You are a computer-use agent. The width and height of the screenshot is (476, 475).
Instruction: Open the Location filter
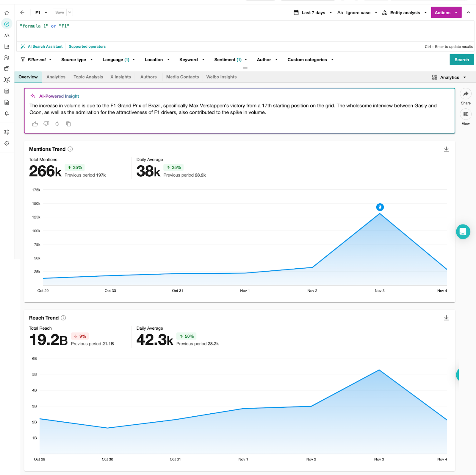tap(157, 60)
